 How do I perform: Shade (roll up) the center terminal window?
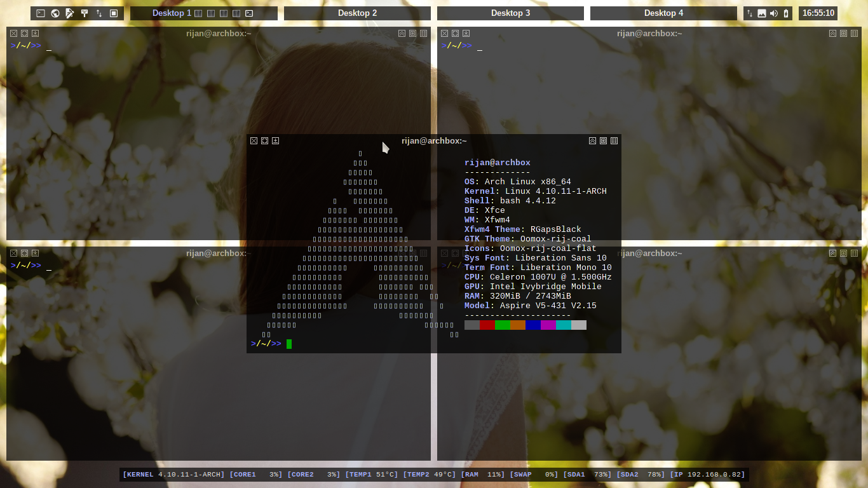click(592, 141)
